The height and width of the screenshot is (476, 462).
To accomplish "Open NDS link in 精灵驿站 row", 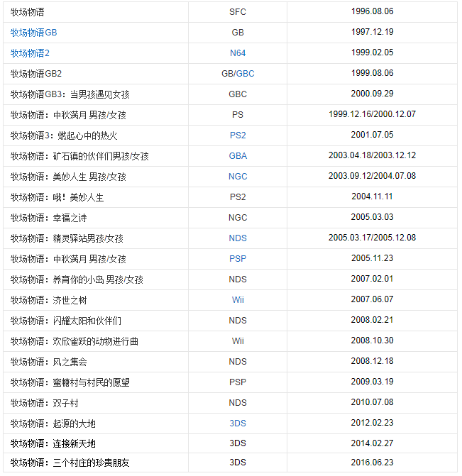I will point(238,238).
